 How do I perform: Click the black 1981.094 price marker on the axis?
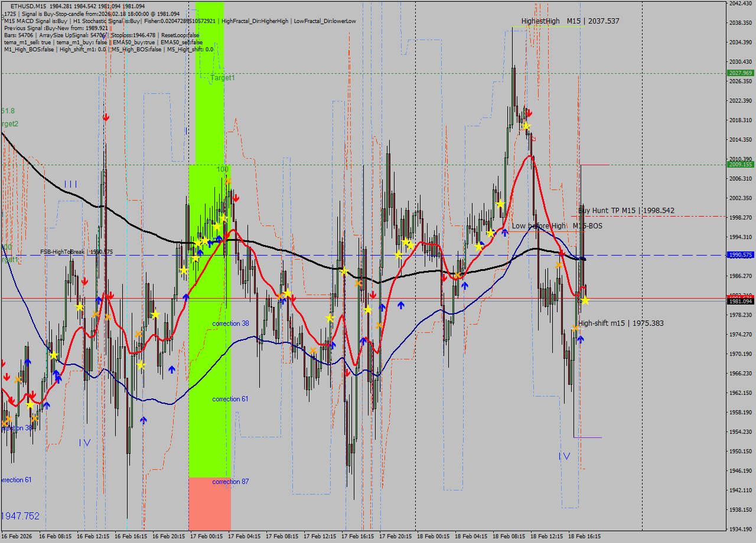(x=739, y=300)
